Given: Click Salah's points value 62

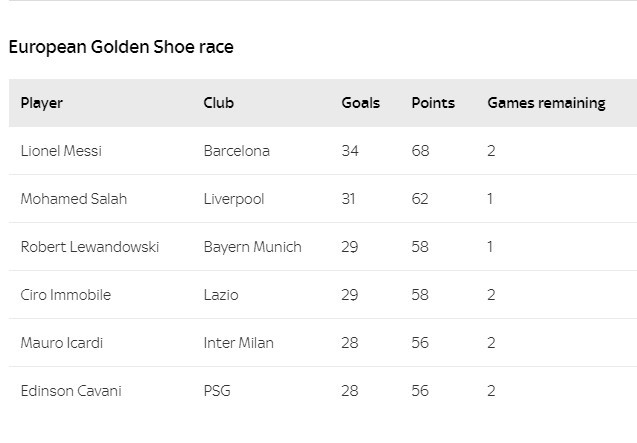Looking at the screenshot, I should (420, 199).
